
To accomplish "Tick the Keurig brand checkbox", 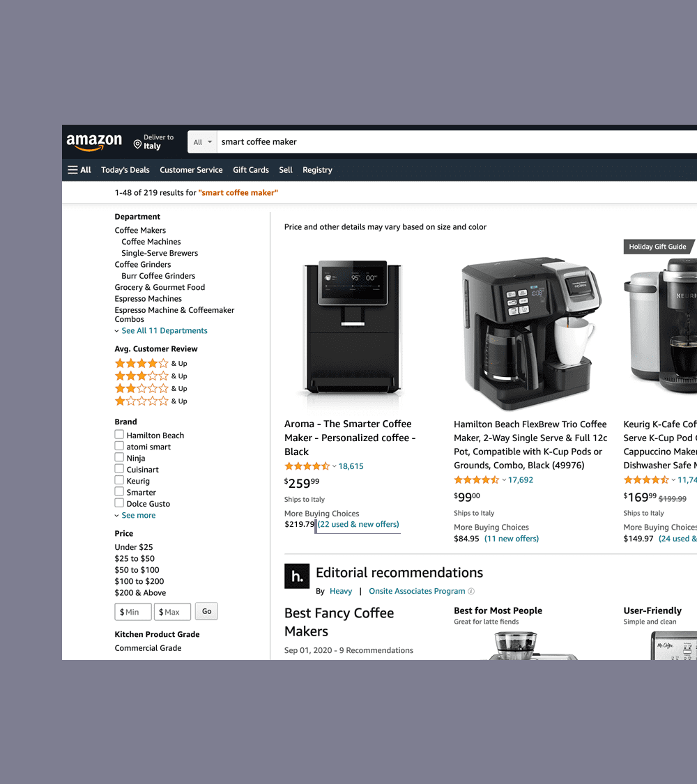I will [119, 480].
